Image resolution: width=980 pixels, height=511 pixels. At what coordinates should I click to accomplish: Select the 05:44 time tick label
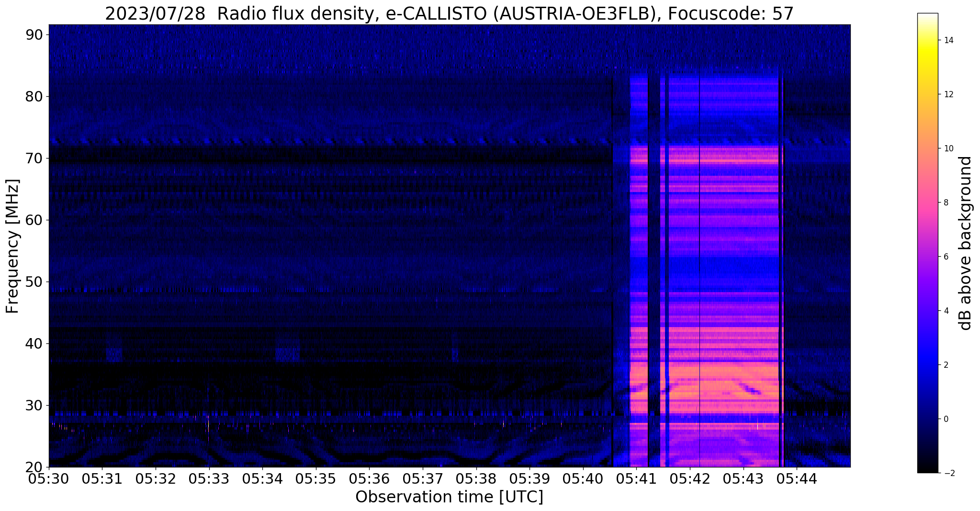pyautogui.click(x=797, y=479)
